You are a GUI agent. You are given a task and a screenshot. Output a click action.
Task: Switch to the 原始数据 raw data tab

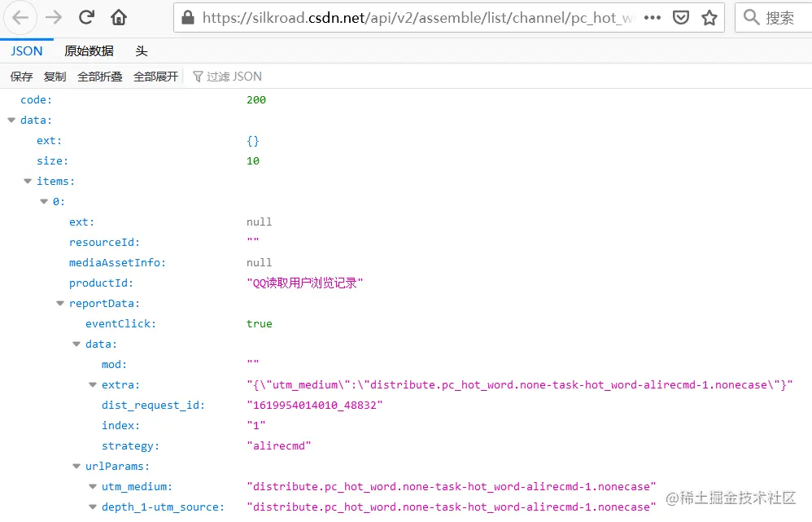(89, 50)
